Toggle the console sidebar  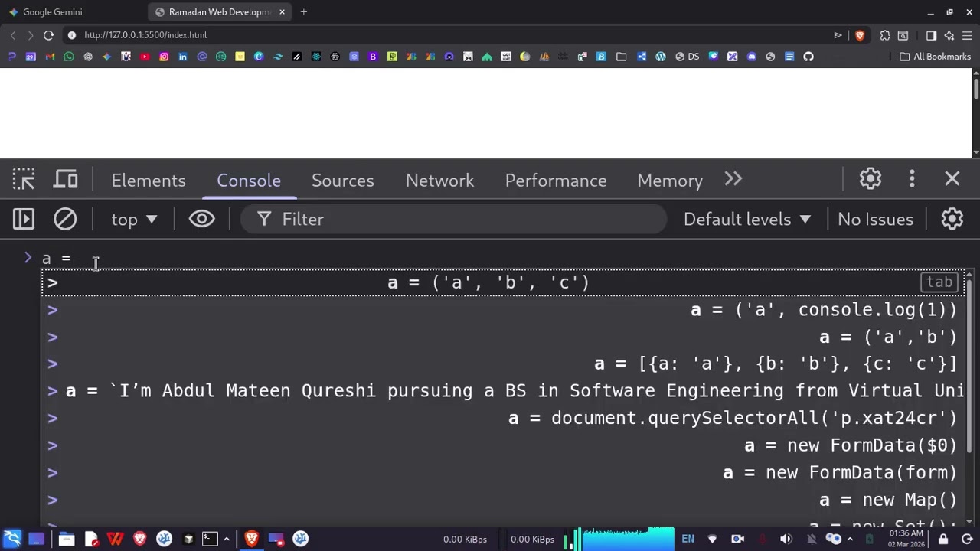(24, 220)
